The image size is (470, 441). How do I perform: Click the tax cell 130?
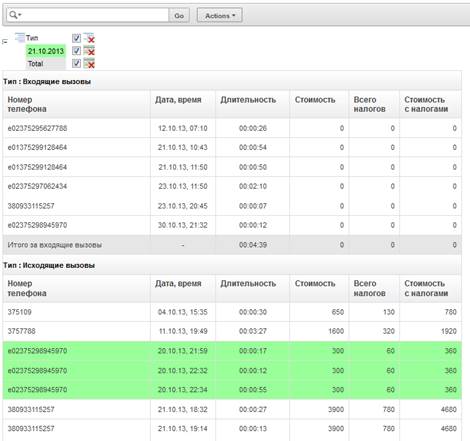point(389,312)
